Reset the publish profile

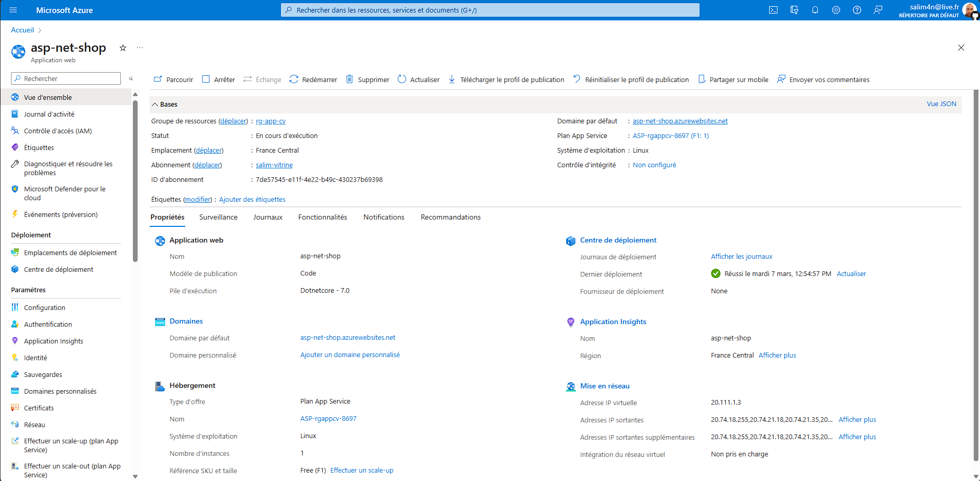[x=631, y=79]
